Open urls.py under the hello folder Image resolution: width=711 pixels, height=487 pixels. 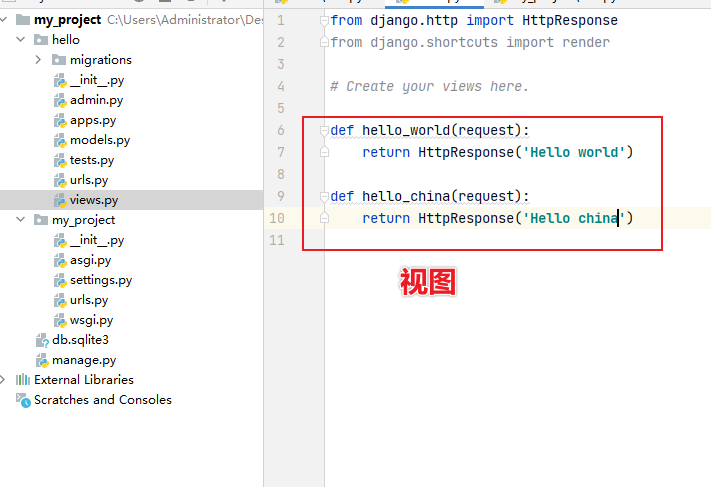tap(89, 180)
